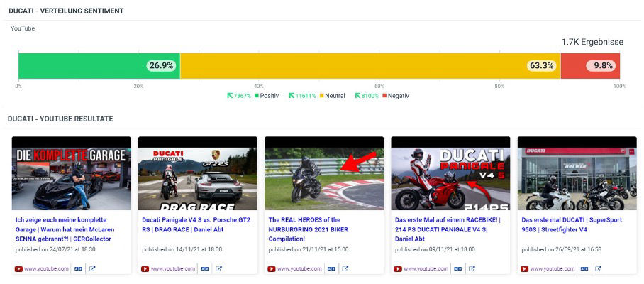The image size is (644, 284).
Task: Open Nurburgring biker thumbnail with red arrow
Action: (x=324, y=173)
